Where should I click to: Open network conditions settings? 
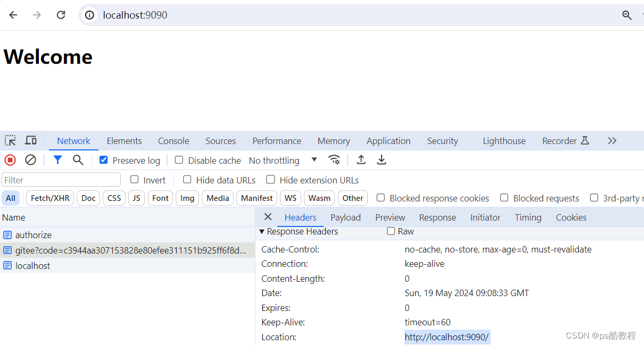pyautogui.click(x=335, y=159)
